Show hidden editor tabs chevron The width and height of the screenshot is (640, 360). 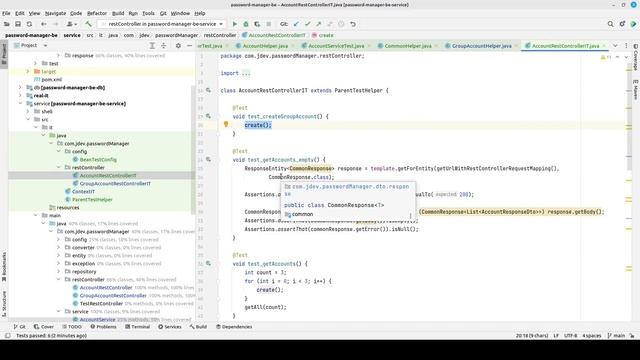615,46
